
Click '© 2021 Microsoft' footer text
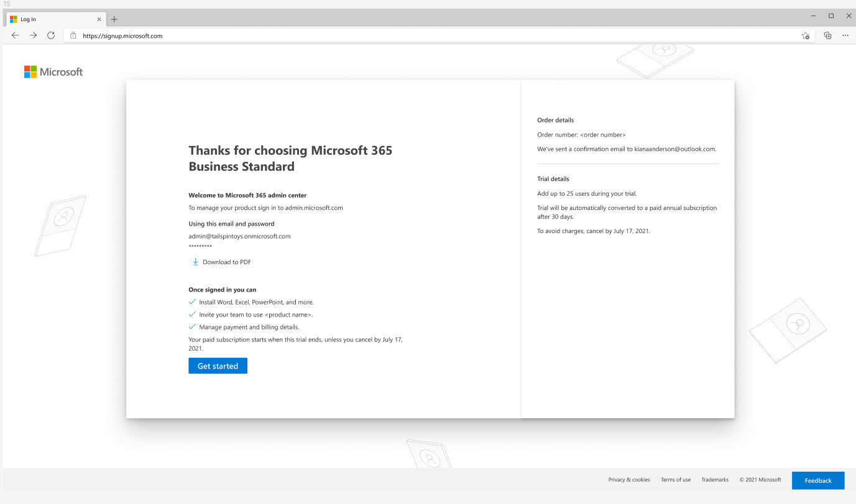click(760, 480)
